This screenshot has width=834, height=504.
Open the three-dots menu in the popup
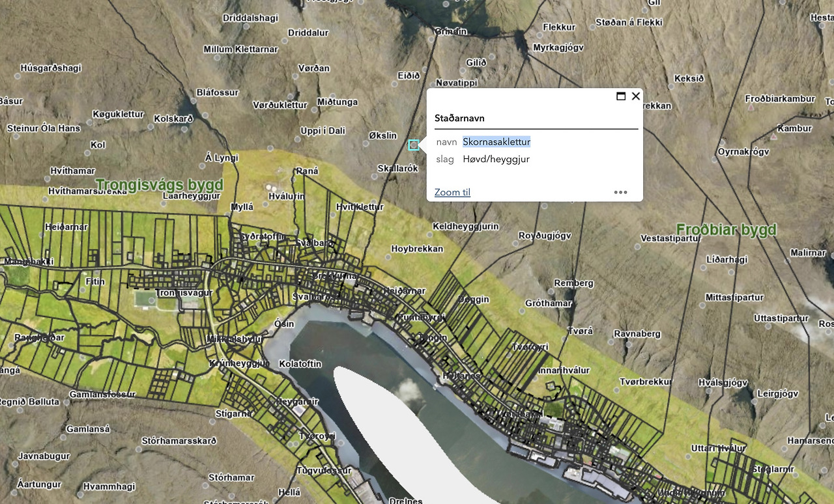(620, 192)
